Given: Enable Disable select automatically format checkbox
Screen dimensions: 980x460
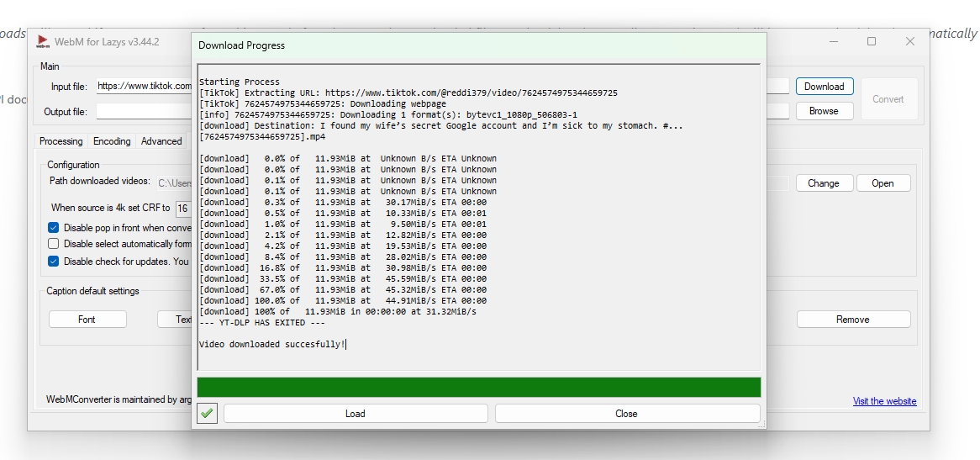Looking at the screenshot, I should coord(54,244).
